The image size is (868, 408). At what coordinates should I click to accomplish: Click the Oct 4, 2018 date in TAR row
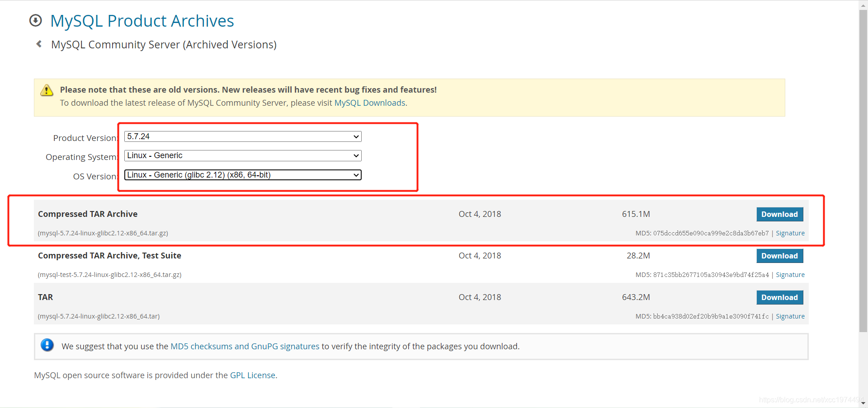coord(480,297)
